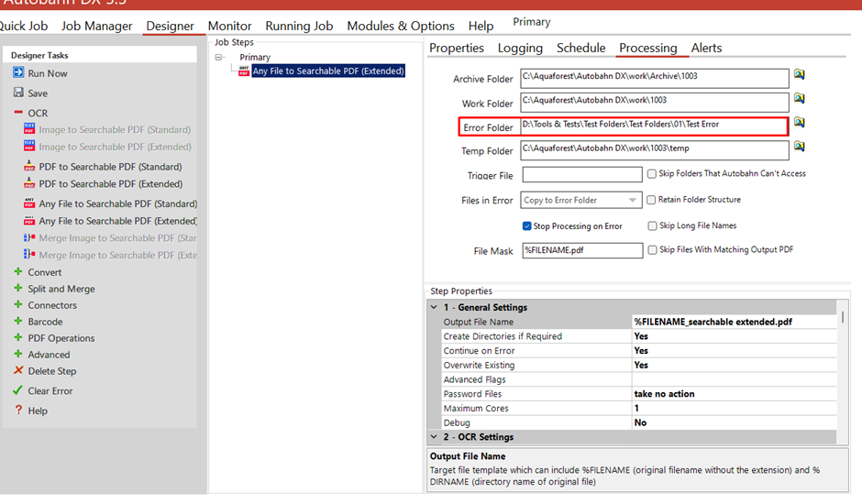Click Merge Image to Searchable PDF (Exte icon
Screen dimensions: 862x504
tap(29, 254)
